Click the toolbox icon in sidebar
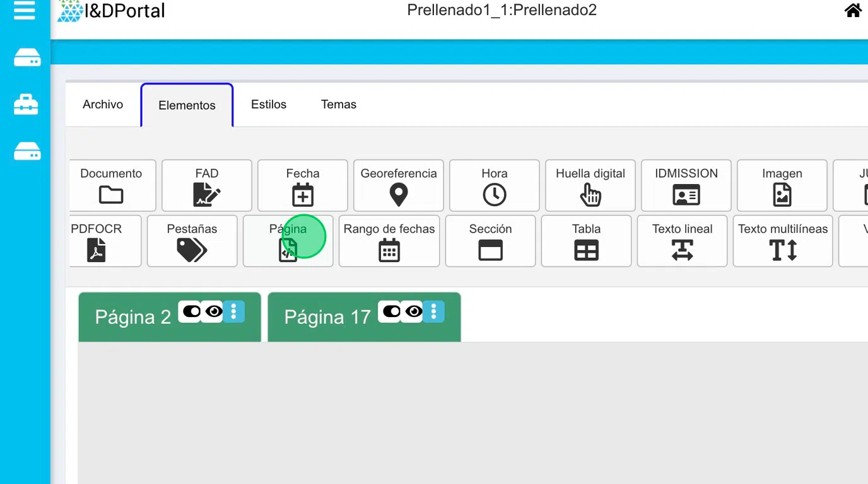This screenshot has width=868, height=484. 26,105
